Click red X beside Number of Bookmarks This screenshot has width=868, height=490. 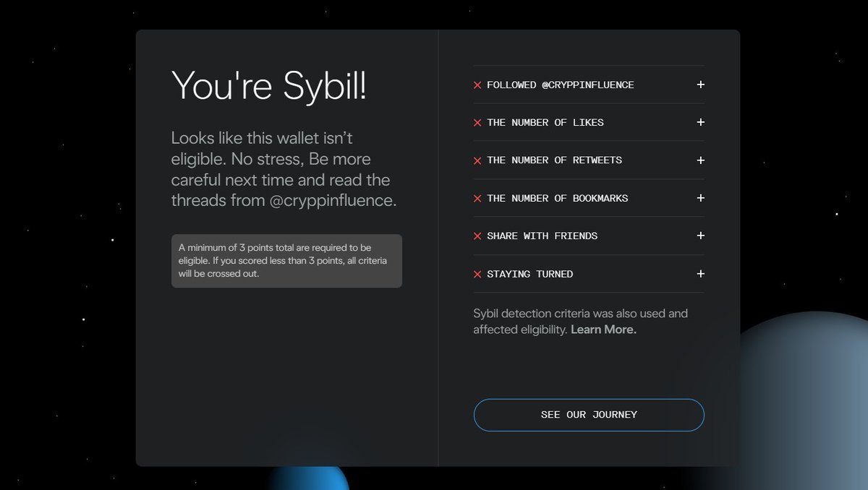[x=477, y=199]
